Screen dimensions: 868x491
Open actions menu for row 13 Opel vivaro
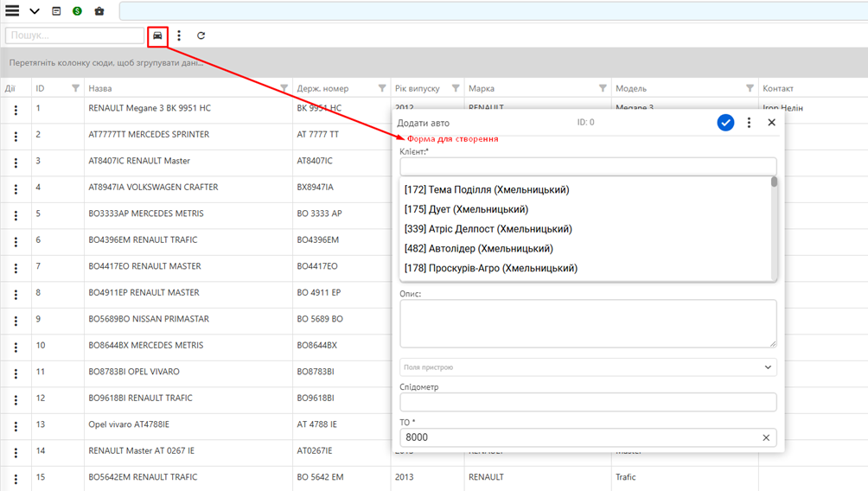pyautogui.click(x=16, y=426)
